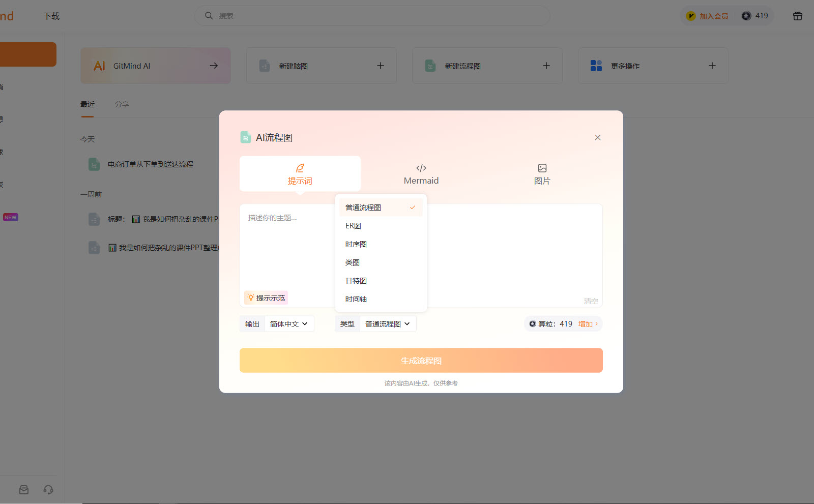Click the AI流程图 dialog title icon
This screenshot has width=814, height=504.
246,137
